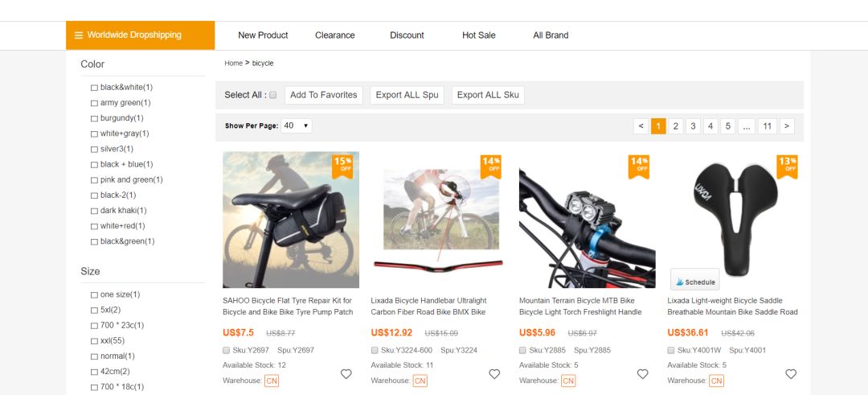Add Lixada saddle to favorites via heart
This screenshot has height=395, width=868.
pos(791,374)
